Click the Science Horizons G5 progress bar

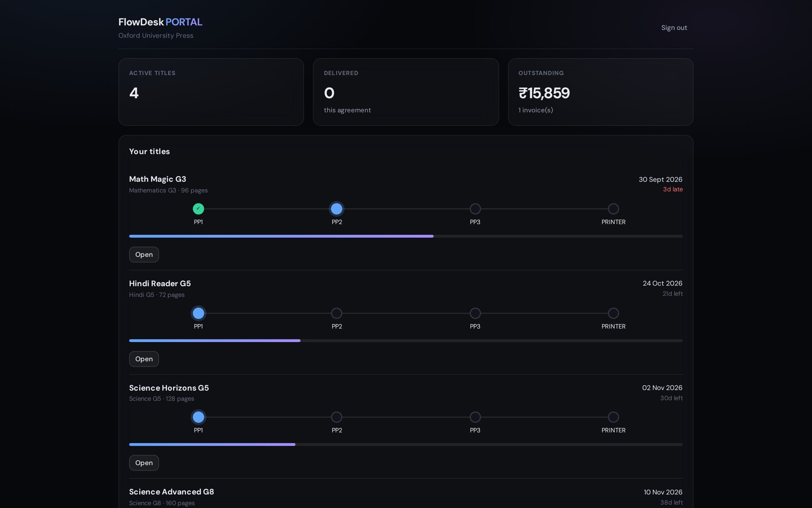406,445
